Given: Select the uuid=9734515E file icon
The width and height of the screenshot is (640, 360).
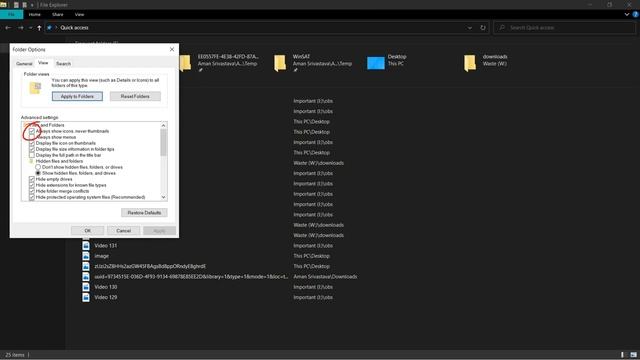Looking at the screenshot, I should click(x=86, y=277).
